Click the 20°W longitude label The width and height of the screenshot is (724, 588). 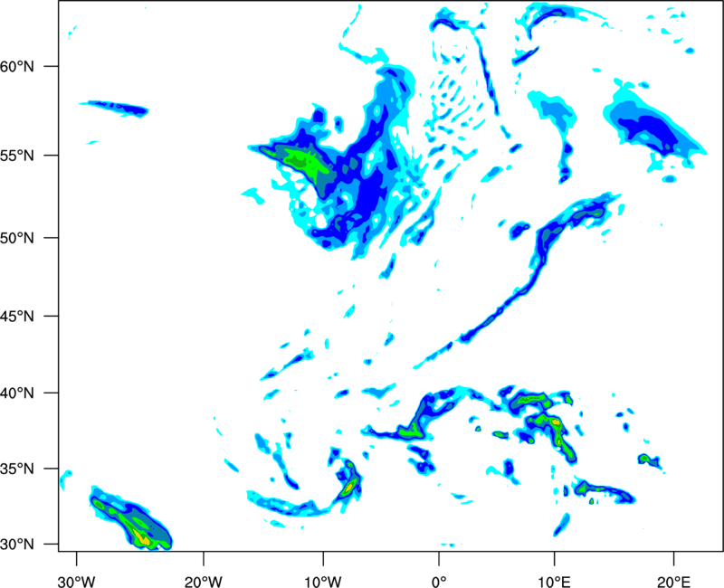click(x=203, y=582)
